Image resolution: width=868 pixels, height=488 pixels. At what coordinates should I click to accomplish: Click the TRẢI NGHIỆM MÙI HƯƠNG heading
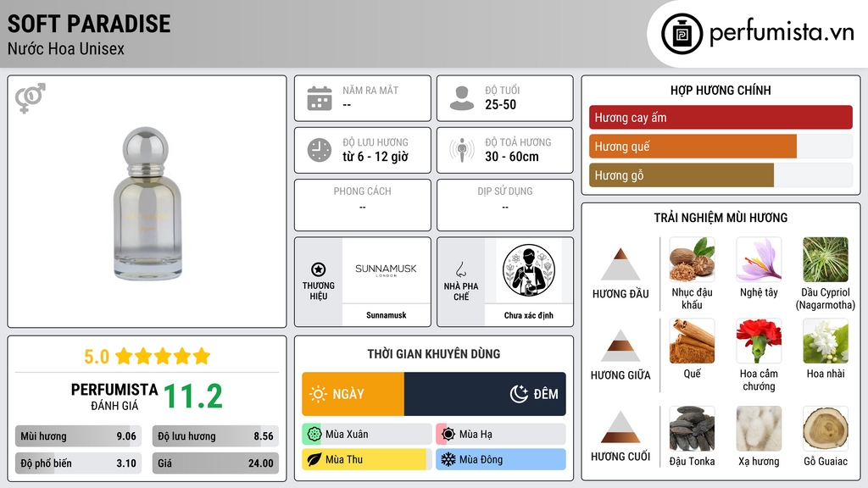721,218
